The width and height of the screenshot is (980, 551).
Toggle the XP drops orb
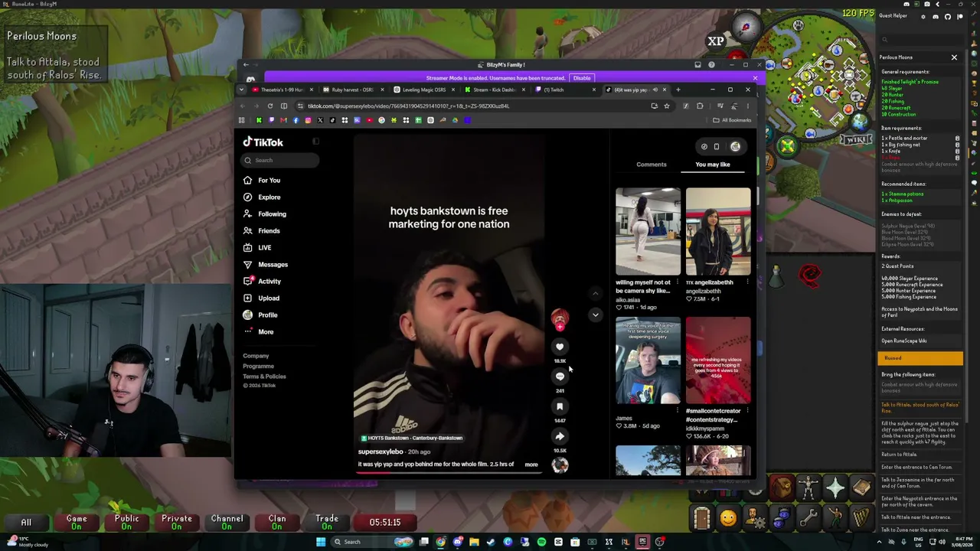716,41
